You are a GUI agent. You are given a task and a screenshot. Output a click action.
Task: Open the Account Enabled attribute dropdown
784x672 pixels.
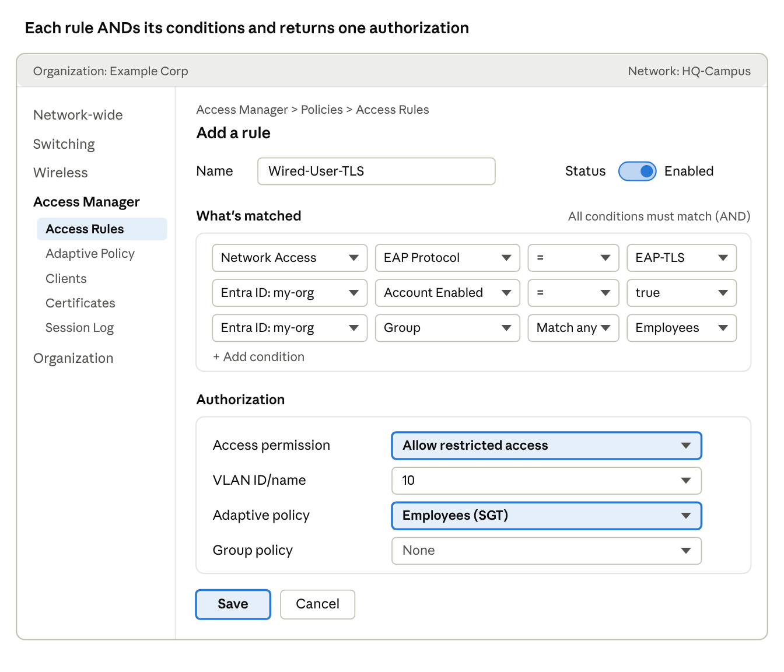click(x=447, y=293)
